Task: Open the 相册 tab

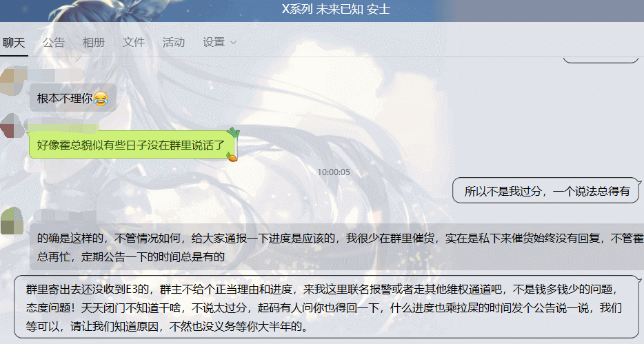Action: tap(94, 42)
